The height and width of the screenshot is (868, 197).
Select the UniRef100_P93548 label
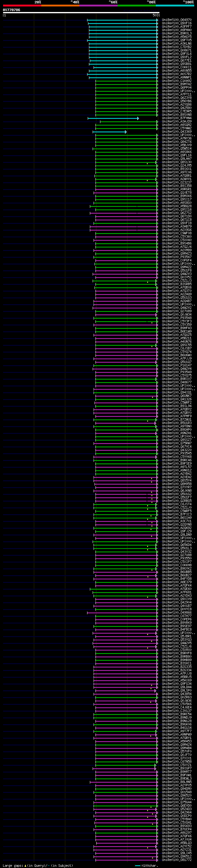(177, 318)
